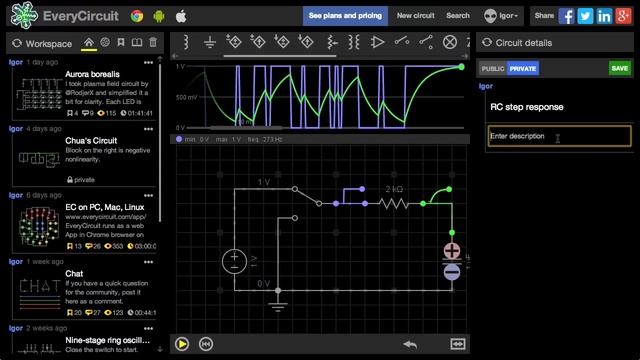Open Nine-stage ring oscillator title
Image resolution: width=640 pixels, height=360 pixels.
107,340
